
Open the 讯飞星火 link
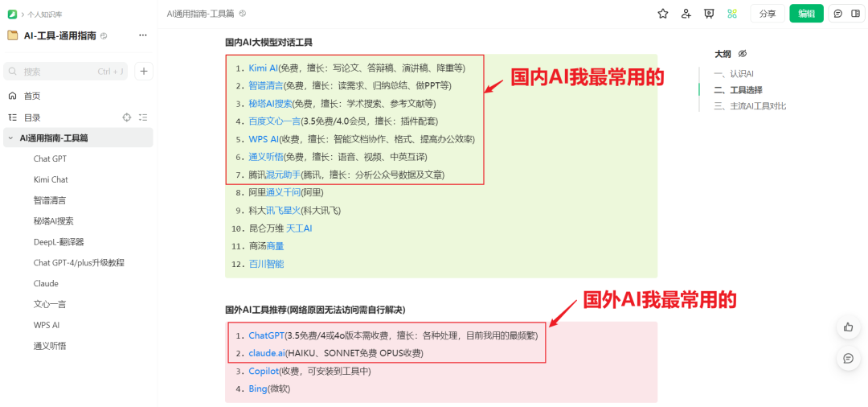point(283,211)
